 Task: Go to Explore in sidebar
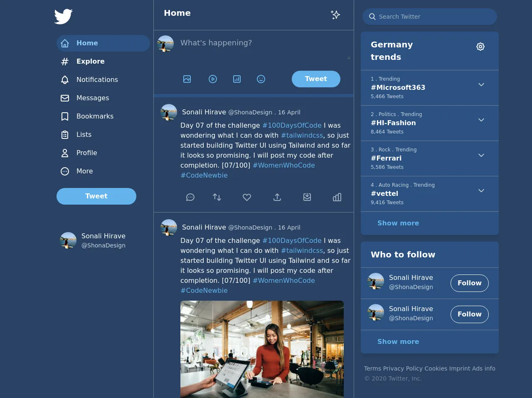pyautogui.click(x=90, y=62)
